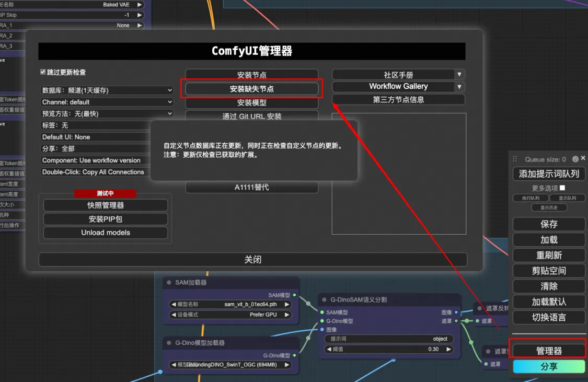
Task: Open 剪贴空间
Action: (549, 271)
